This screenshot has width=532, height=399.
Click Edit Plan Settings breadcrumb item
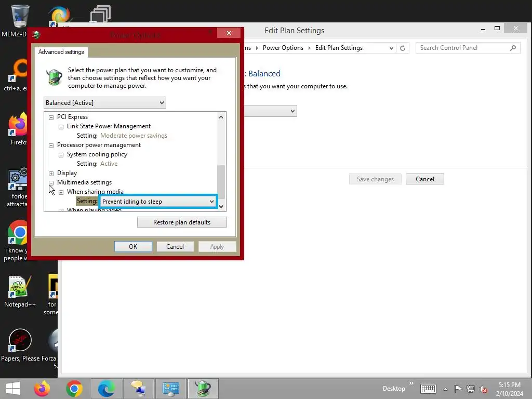coord(339,48)
